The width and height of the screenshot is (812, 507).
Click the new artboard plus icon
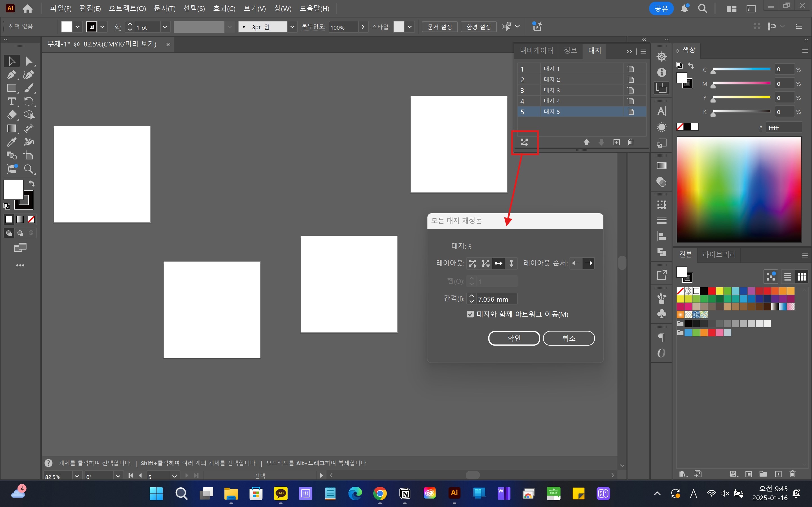pyautogui.click(x=616, y=142)
